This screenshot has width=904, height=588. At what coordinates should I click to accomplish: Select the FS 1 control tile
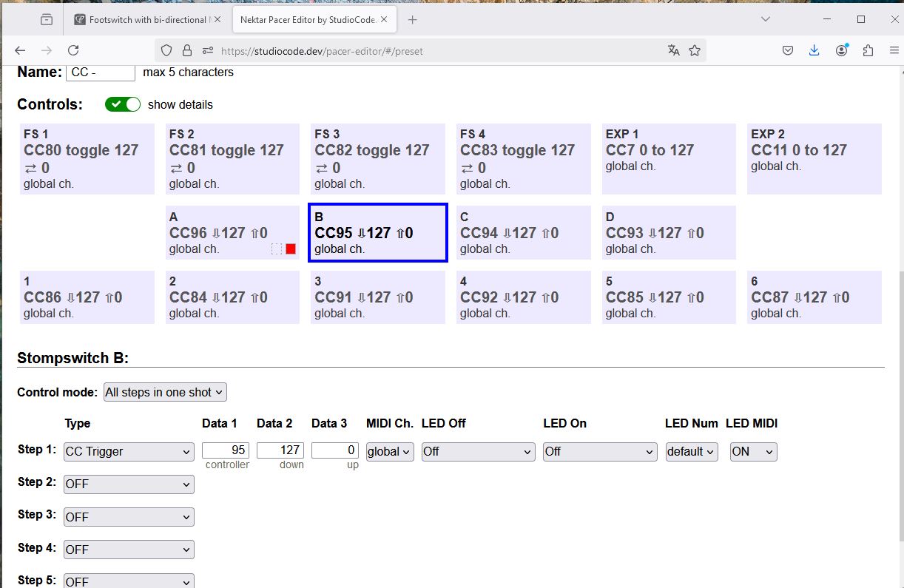(87, 159)
